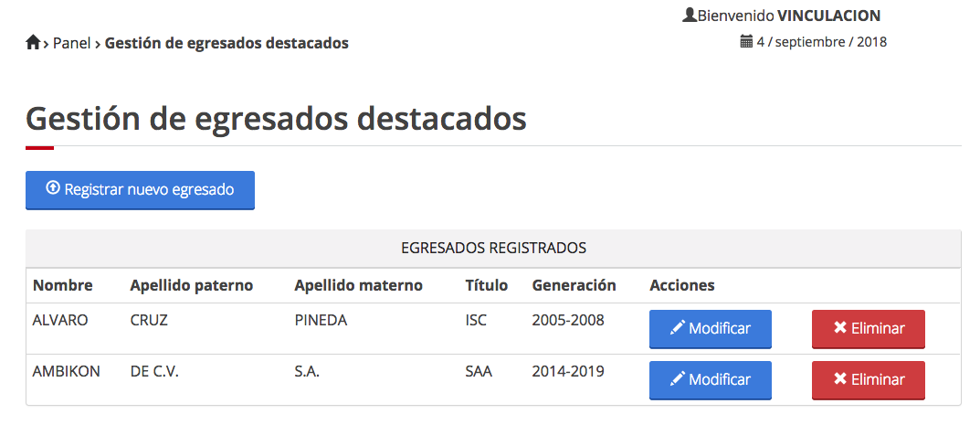Click the home icon in breadcrumb

(x=33, y=42)
